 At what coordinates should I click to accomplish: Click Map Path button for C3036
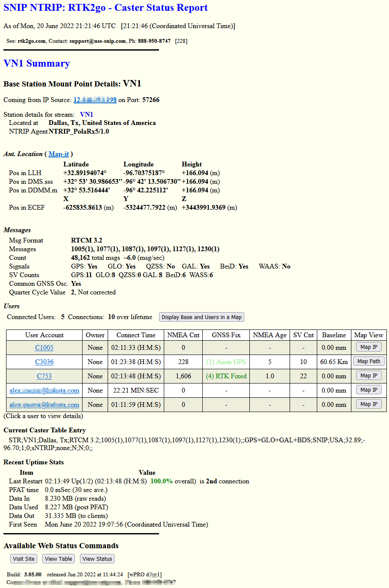point(369,361)
